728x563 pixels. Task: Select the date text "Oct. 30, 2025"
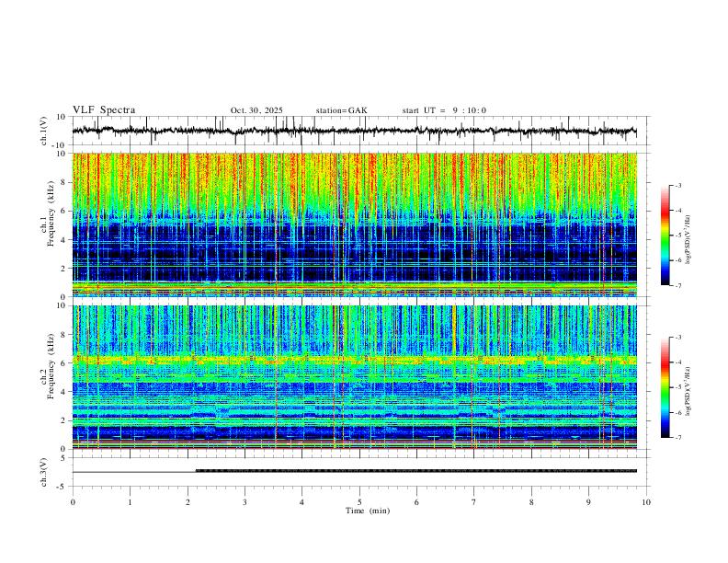pyautogui.click(x=256, y=110)
